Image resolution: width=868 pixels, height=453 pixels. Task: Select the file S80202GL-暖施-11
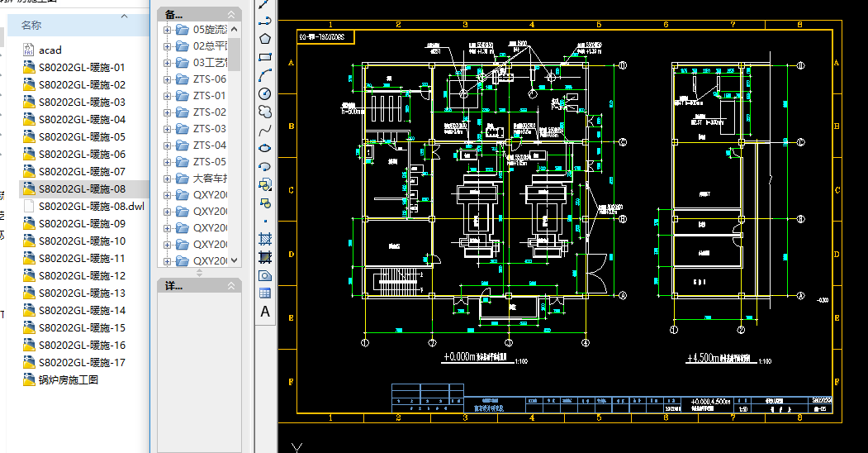(82, 258)
